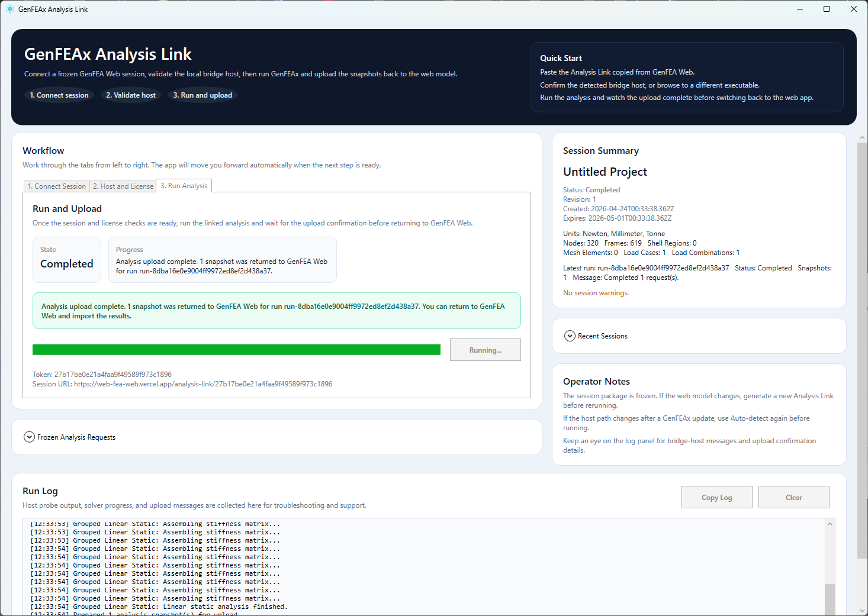The height and width of the screenshot is (616, 868).
Task: Click the green upload progress bar
Action: [x=236, y=349]
